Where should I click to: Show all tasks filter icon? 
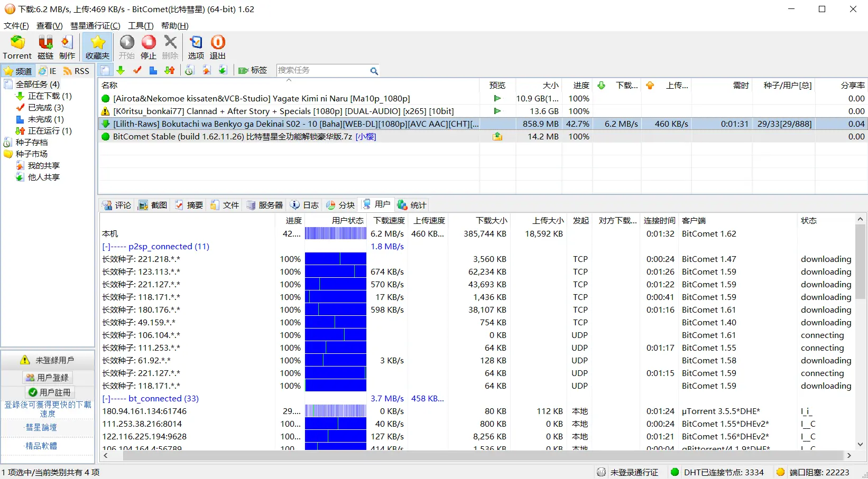[105, 70]
